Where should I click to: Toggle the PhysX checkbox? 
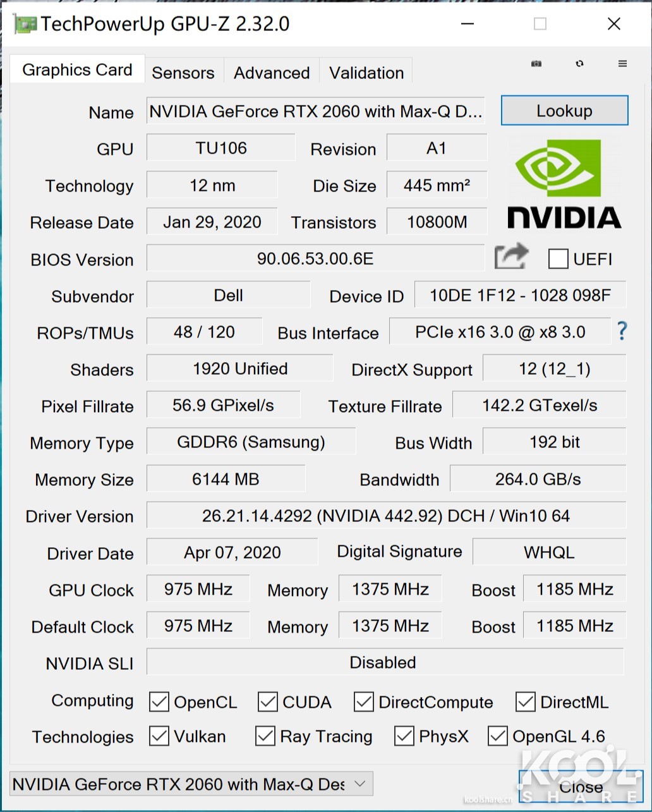tap(405, 736)
